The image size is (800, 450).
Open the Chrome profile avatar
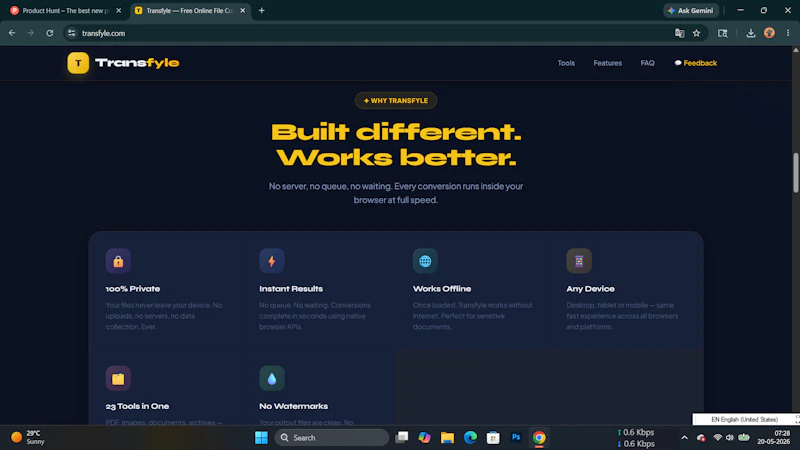coord(769,33)
